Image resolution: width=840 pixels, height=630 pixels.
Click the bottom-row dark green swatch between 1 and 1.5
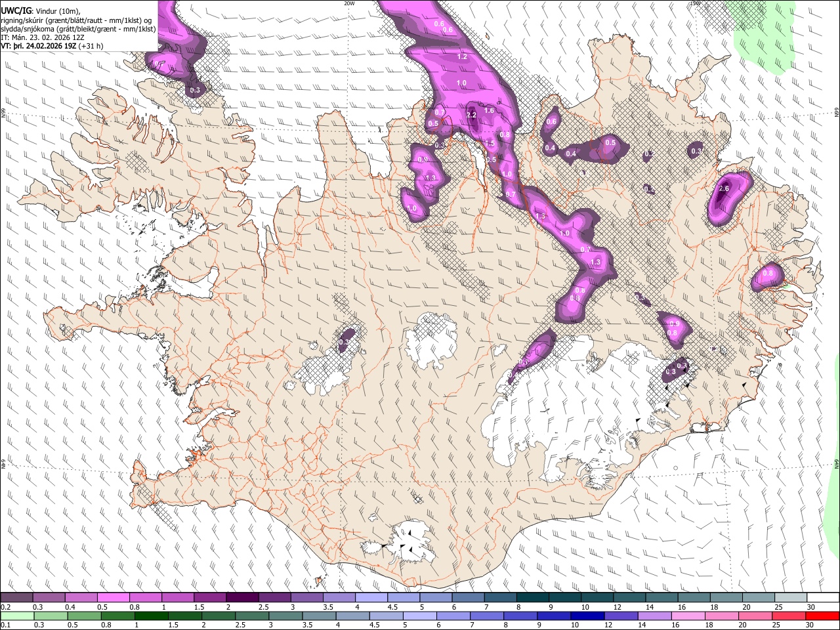click(x=152, y=616)
